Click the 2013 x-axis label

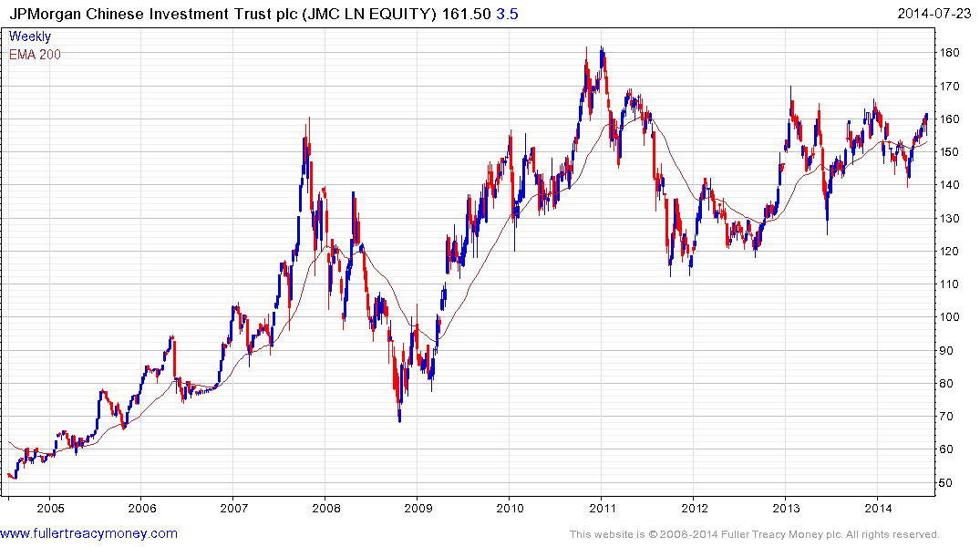786,508
